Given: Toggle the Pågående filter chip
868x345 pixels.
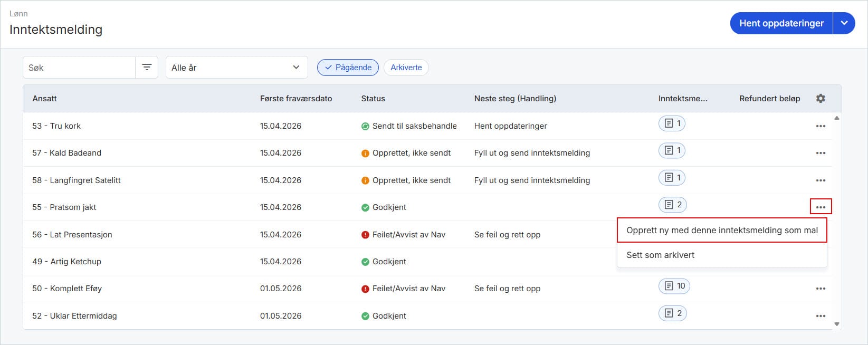Looking at the screenshot, I should [348, 68].
